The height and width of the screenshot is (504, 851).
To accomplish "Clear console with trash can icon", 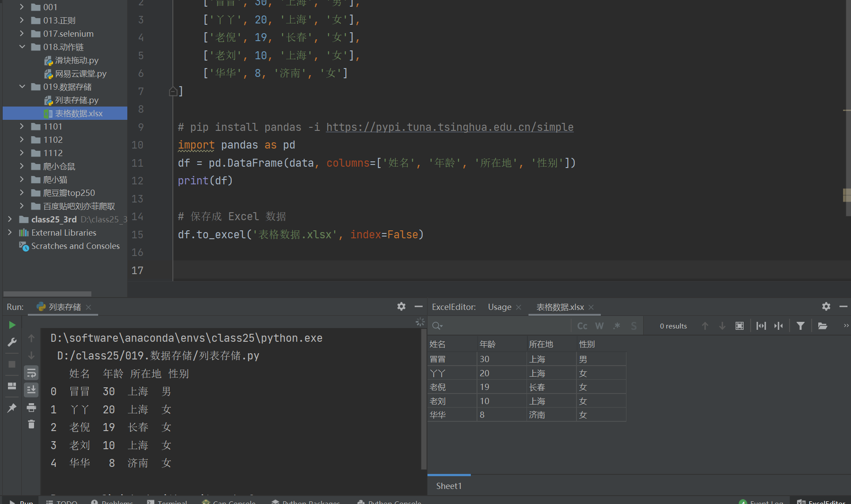I will tap(31, 424).
